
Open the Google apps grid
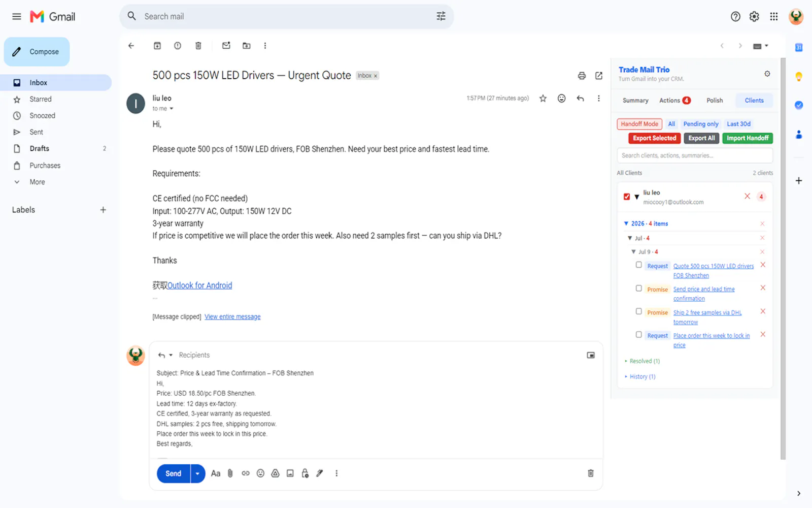[x=773, y=17]
